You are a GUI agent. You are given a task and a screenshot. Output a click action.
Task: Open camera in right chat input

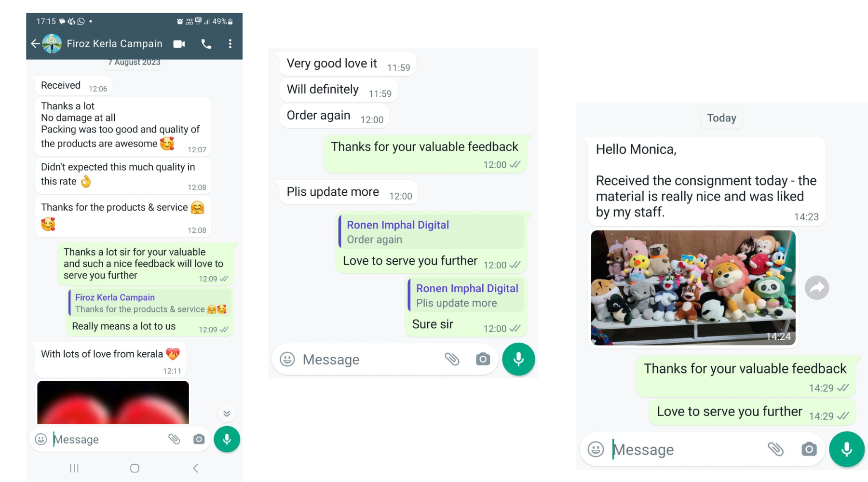point(809,449)
